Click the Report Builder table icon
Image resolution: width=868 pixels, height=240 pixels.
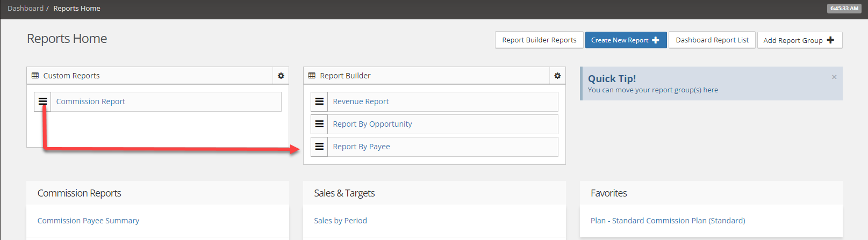click(312, 76)
